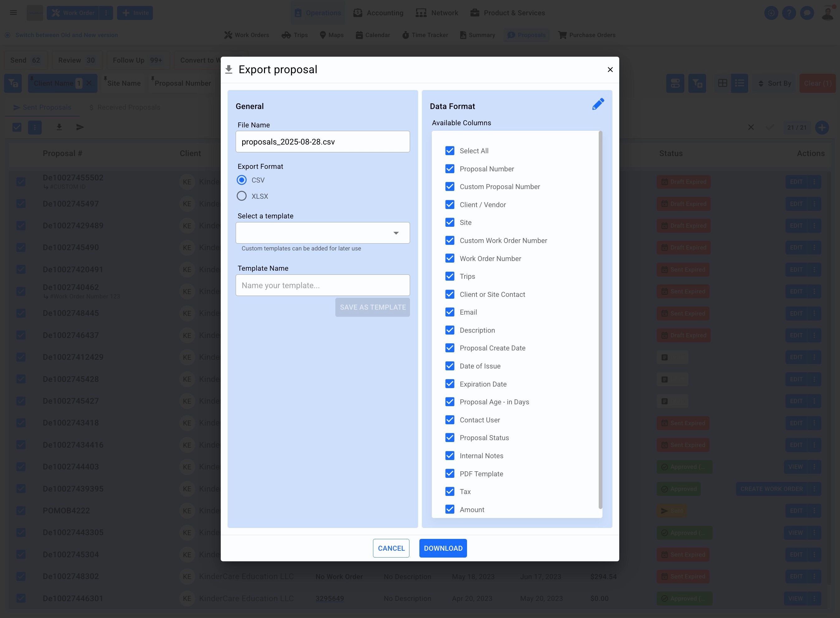Toggle the Custom Proposal Number column checkbox

(x=450, y=187)
